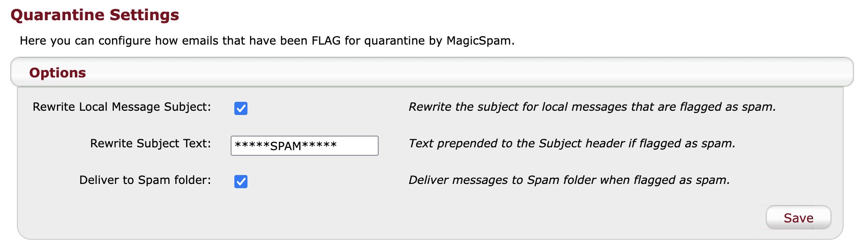Click the word "quarantine" in the intro sentence
The image size is (868, 244).
(394, 41)
